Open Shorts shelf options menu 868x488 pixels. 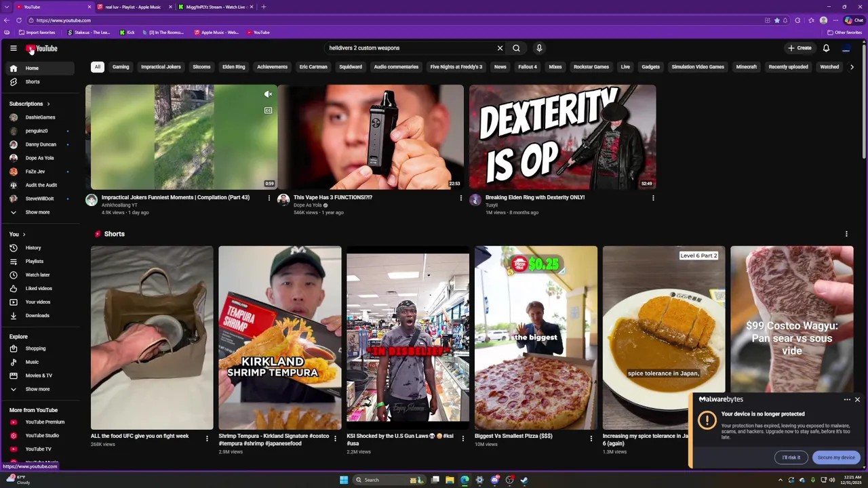[x=846, y=234]
